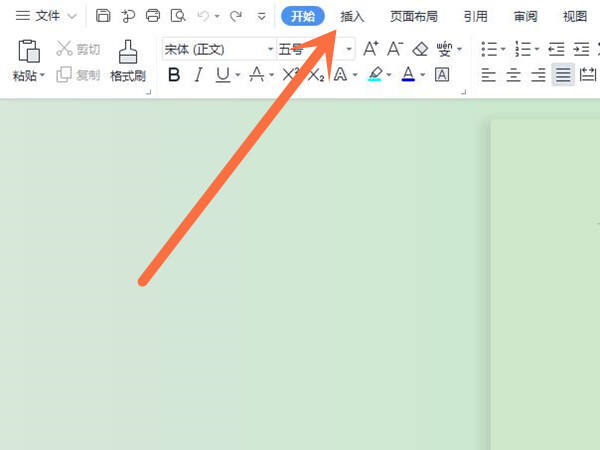Open the font group dialog launcher
The width and height of the screenshot is (600, 450).
[x=464, y=92]
